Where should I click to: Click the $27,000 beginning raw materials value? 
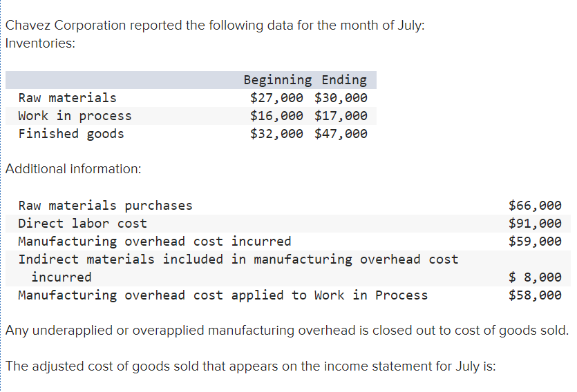(x=276, y=98)
